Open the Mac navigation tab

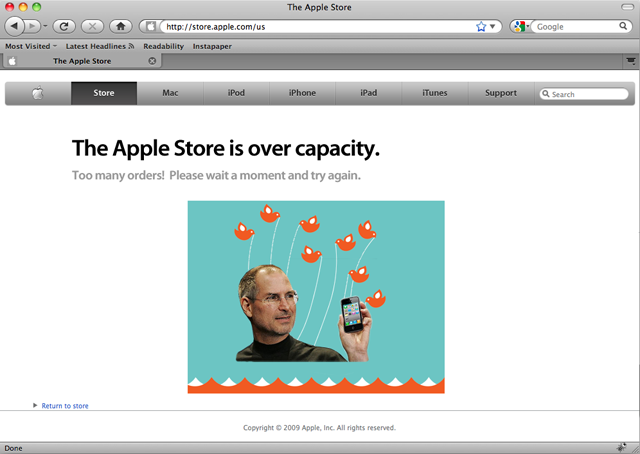coord(170,93)
